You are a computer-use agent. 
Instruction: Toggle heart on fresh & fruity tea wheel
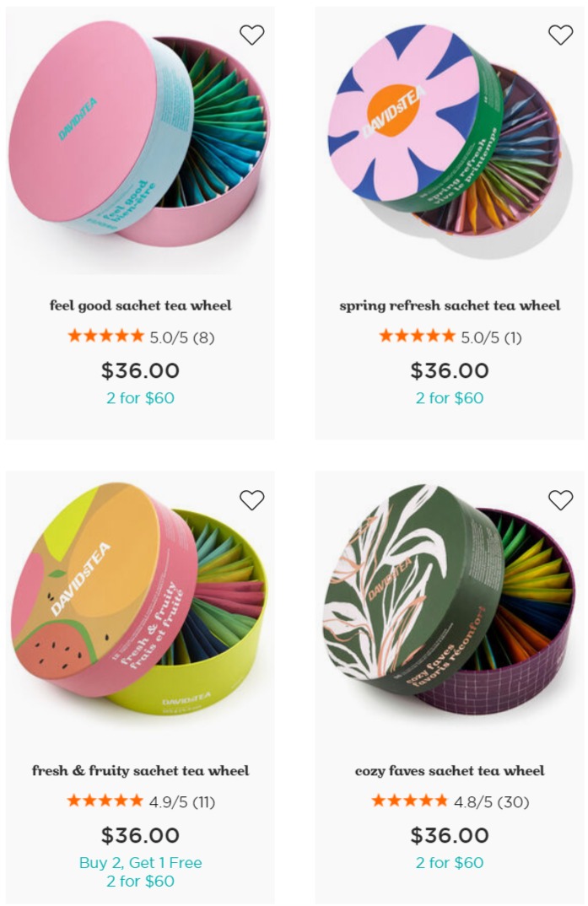(x=252, y=499)
